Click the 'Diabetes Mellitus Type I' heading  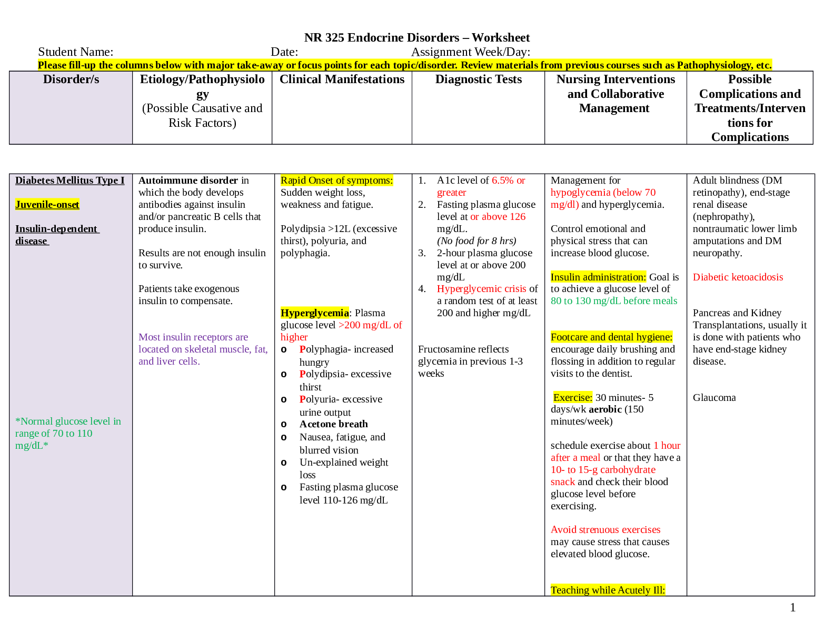[70, 180]
